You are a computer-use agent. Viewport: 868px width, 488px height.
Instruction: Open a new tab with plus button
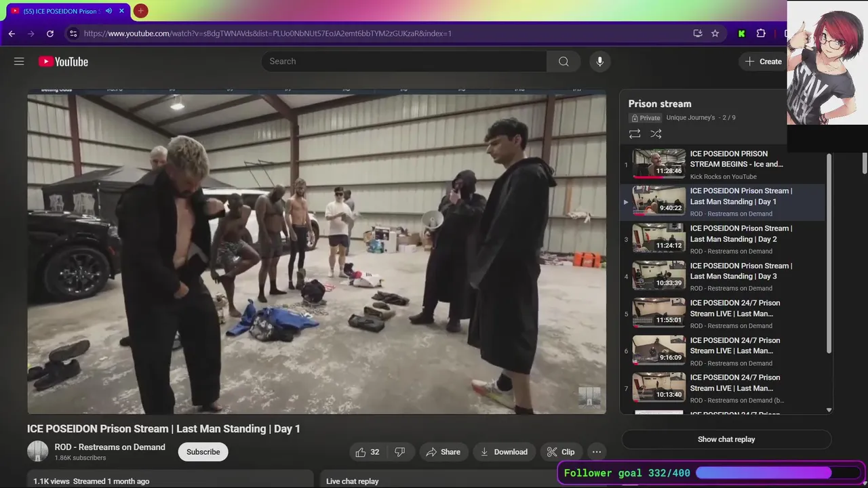click(x=140, y=11)
